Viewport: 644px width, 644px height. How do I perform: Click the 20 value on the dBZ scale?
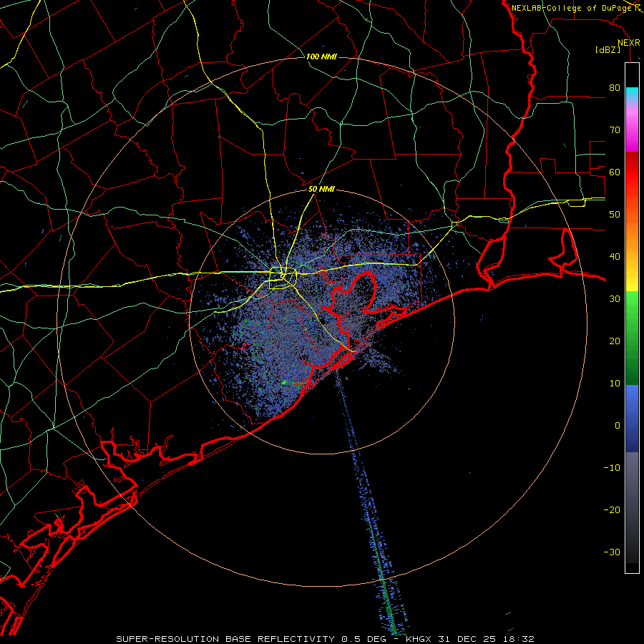[x=615, y=341]
